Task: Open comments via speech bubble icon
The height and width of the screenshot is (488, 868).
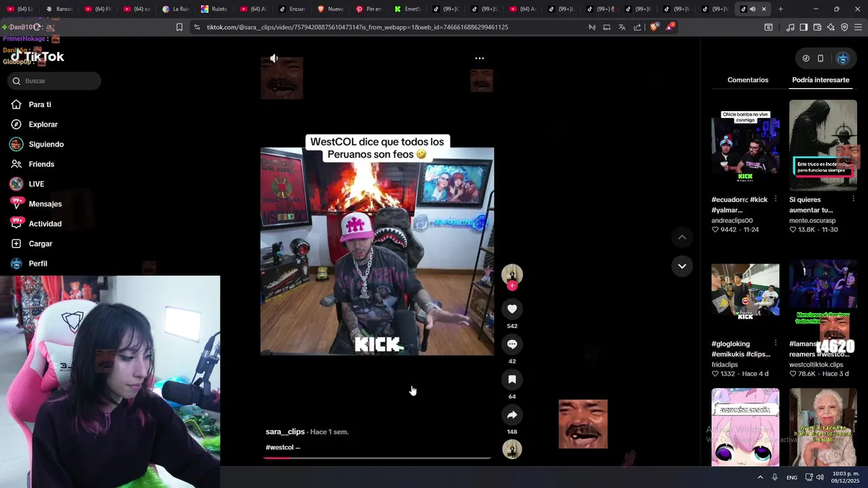Action: click(512, 344)
